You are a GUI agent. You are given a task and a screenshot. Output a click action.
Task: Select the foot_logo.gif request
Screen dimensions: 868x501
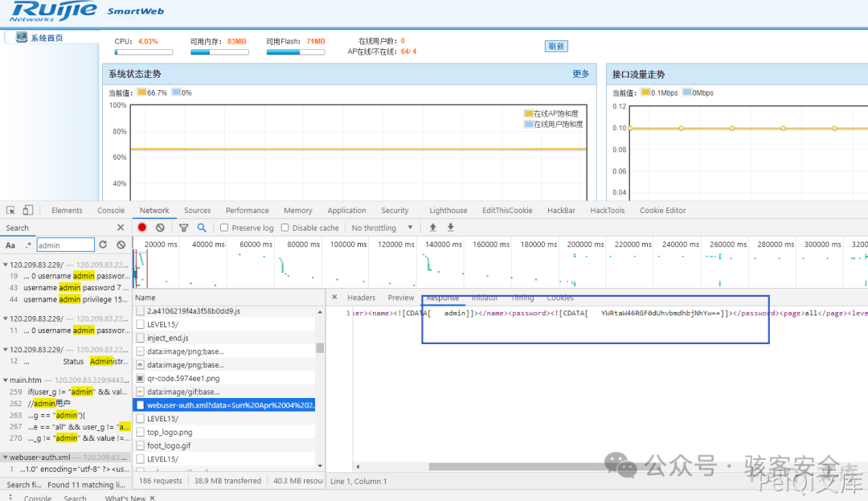pyautogui.click(x=224, y=446)
